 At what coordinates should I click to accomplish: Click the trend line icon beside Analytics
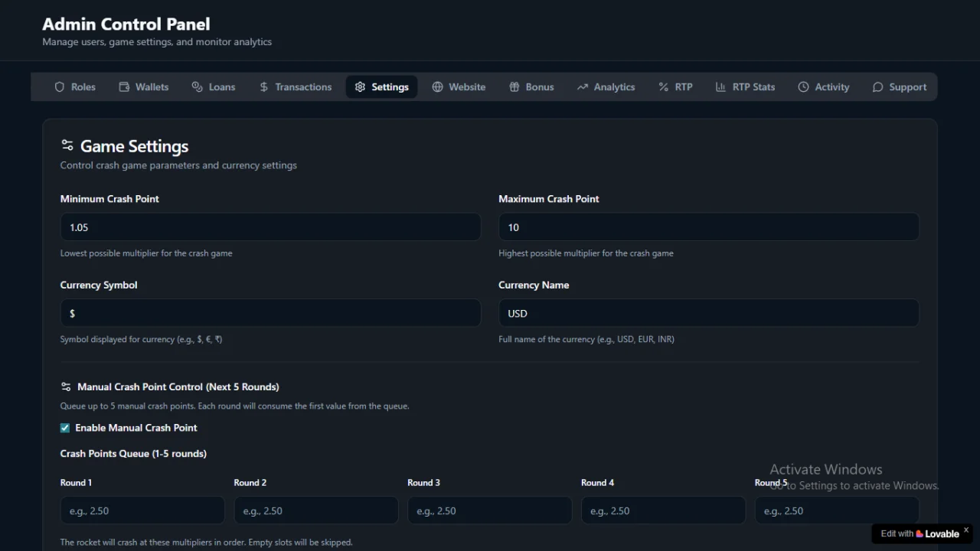coord(583,87)
